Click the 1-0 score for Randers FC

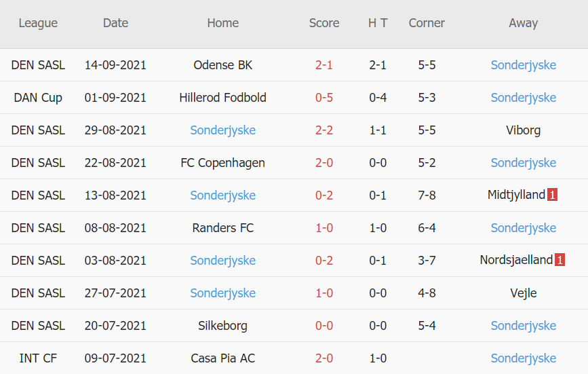324,228
